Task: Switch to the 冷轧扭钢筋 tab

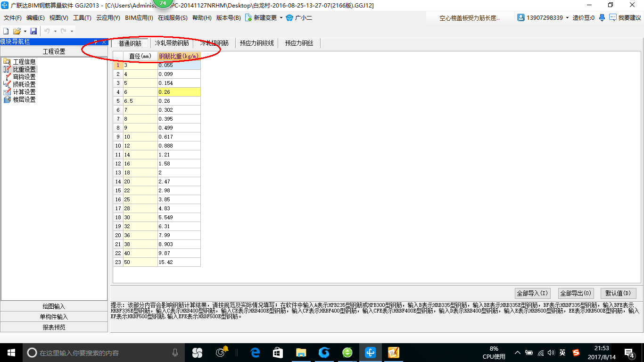Action: 214,43
